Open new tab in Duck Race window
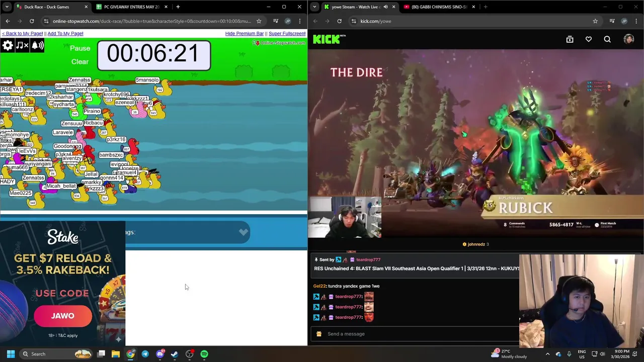The image size is (644, 362). [178, 7]
